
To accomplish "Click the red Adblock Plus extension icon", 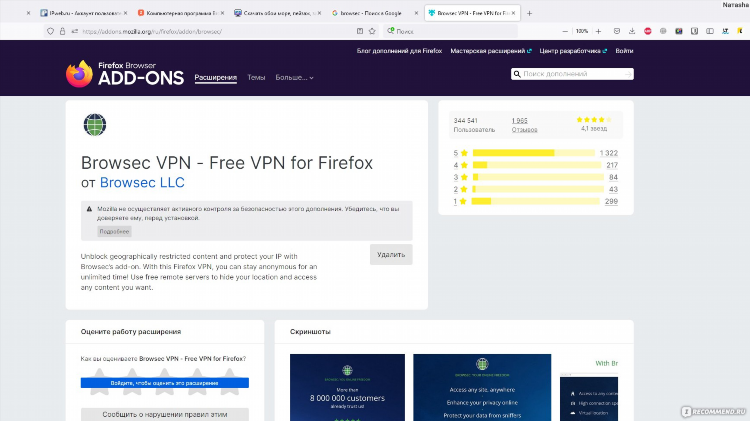I will click(x=648, y=31).
